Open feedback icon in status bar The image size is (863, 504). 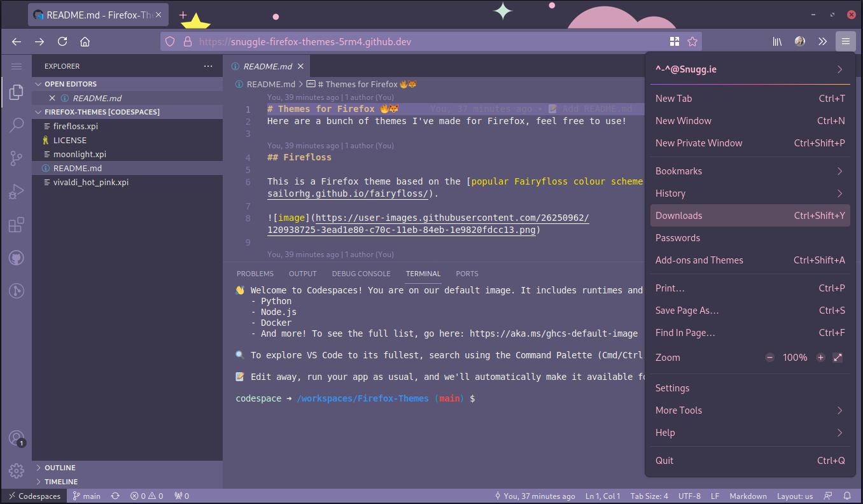(x=828, y=496)
